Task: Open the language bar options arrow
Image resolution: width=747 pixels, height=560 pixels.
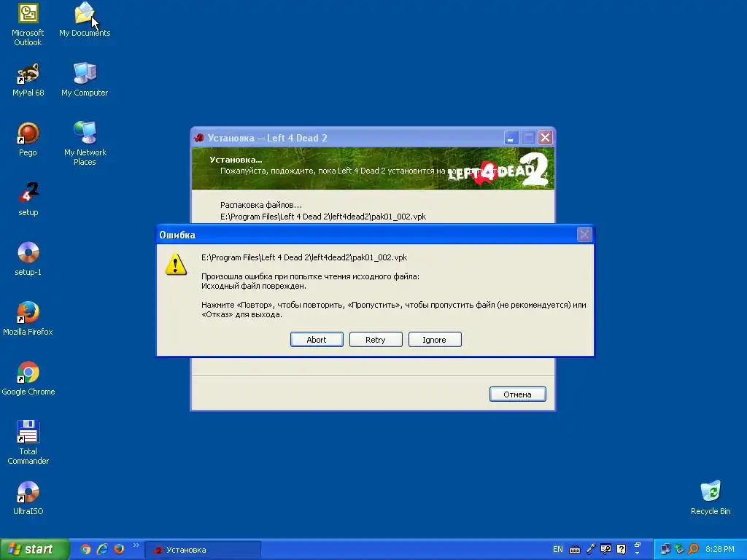Action: point(638,553)
